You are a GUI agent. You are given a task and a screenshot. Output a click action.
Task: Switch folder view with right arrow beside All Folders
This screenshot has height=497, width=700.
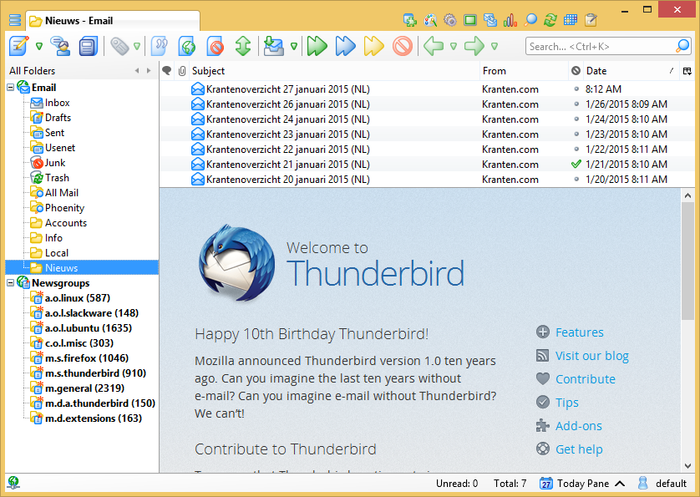149,71
